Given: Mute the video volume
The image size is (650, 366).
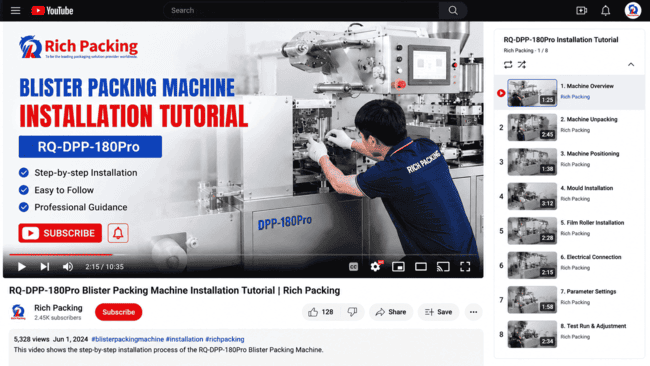Looking at the screenshot, I should click(68, 267).
